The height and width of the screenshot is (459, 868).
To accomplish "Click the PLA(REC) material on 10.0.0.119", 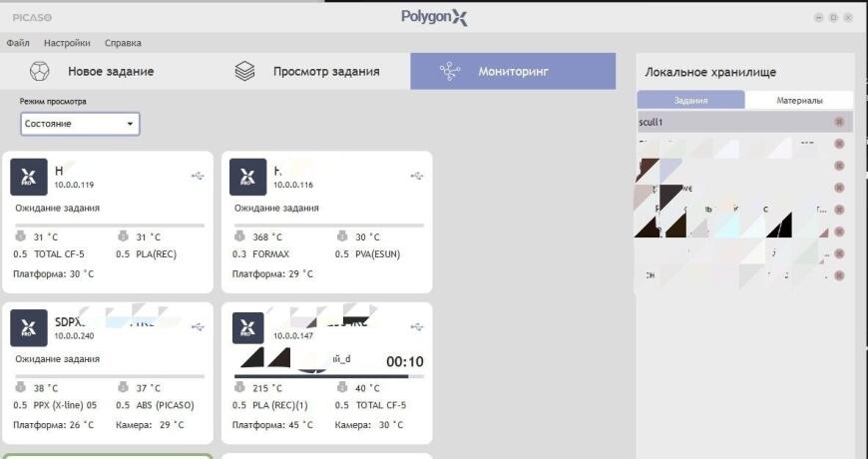I will pyautogui.click(x=156, y=254).
